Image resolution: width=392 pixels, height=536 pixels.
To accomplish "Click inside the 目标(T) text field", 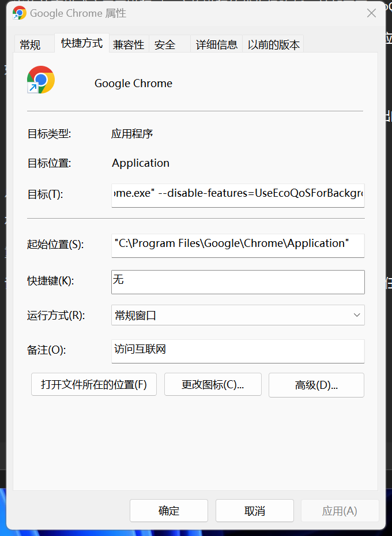I will (x=238, y=195).
